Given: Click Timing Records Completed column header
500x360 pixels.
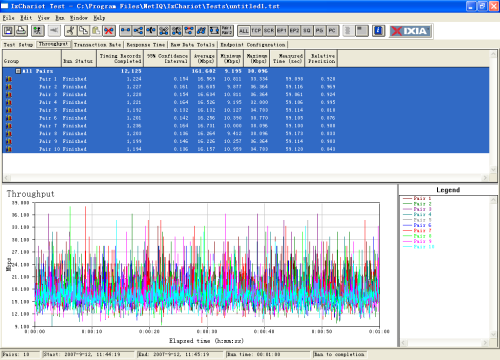Looking at the screenshot, I should coord(120,59).
